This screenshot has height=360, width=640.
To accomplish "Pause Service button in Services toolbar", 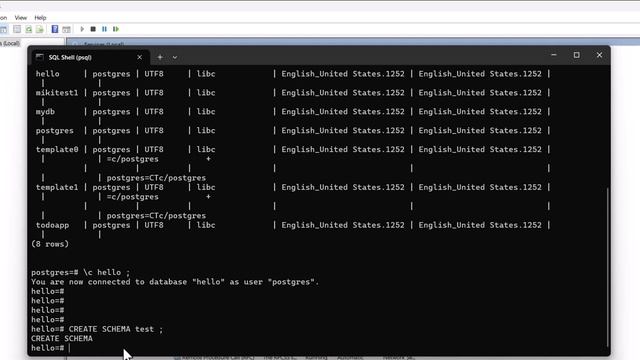I will click(x=104, y=29).
